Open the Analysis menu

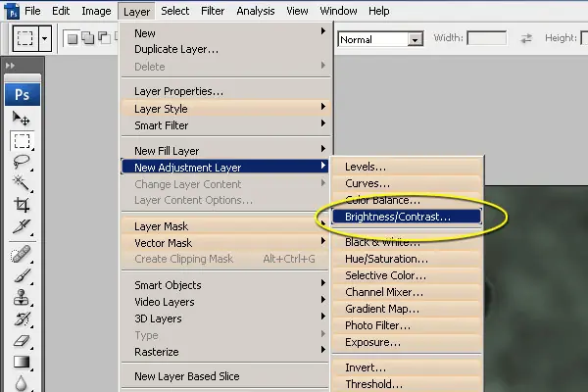pos(256,11)
